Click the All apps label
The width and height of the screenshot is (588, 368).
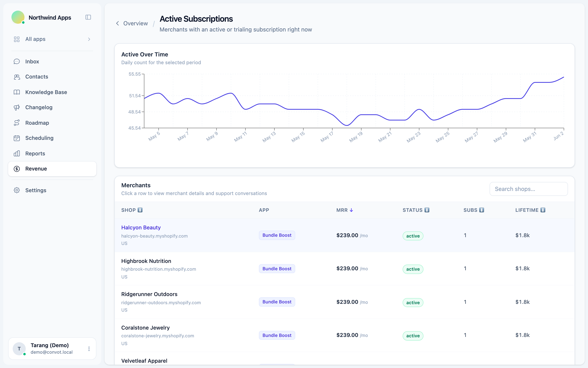click(x=36, y=39)
